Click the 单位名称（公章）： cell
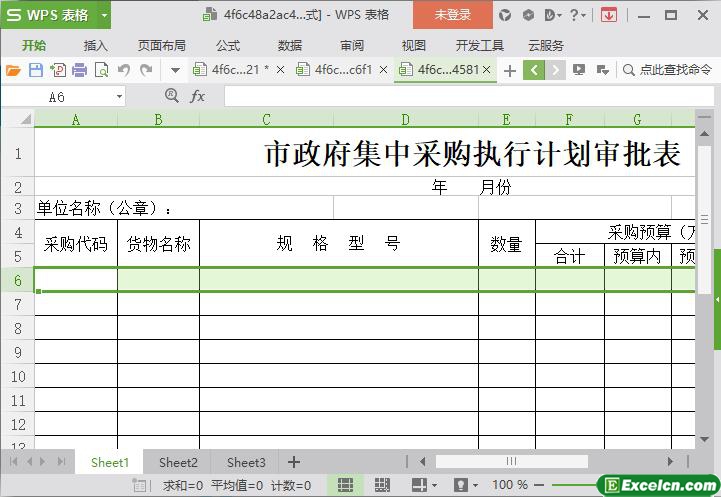The height and width of the screenshot is (497, 721). point(184,208)
